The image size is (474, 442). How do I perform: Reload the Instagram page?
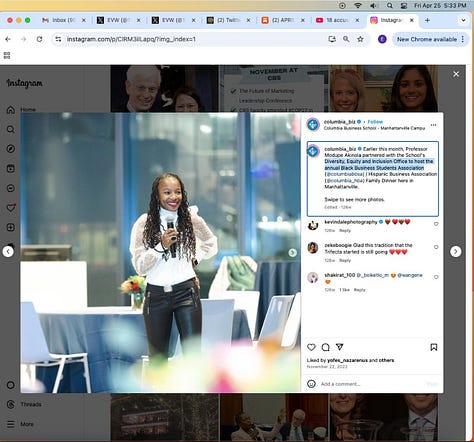pos(39,39)
